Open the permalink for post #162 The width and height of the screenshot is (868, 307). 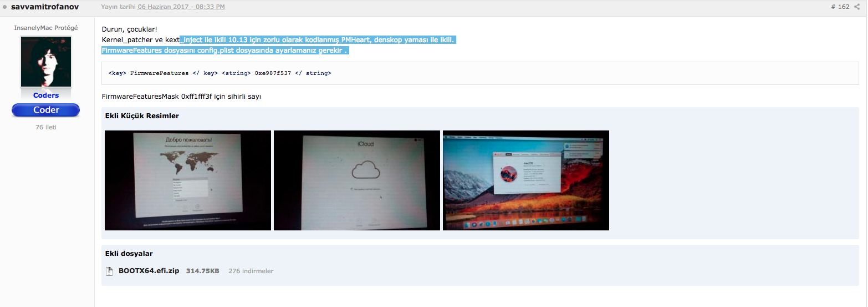[x=840, y=7]
